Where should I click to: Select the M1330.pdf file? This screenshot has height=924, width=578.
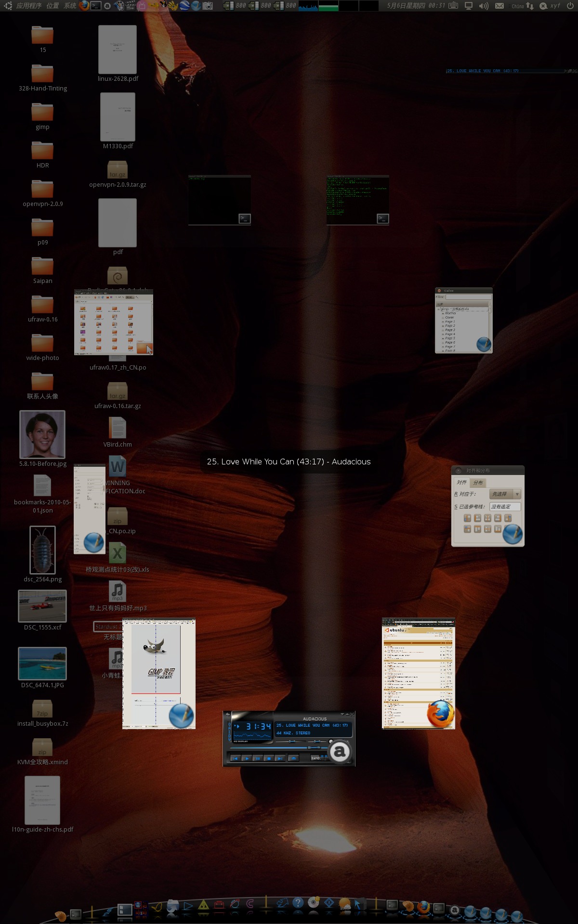point(118,121)
